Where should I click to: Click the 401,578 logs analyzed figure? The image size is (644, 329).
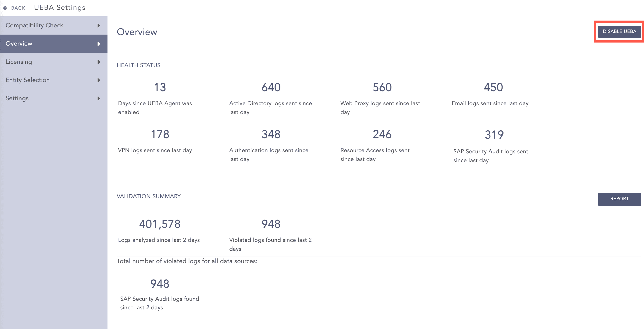(x=160, y=224)
